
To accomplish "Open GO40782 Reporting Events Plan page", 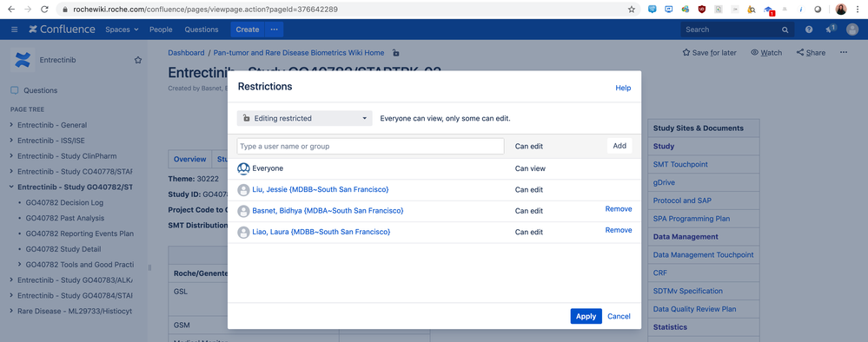I will (80, 233).
